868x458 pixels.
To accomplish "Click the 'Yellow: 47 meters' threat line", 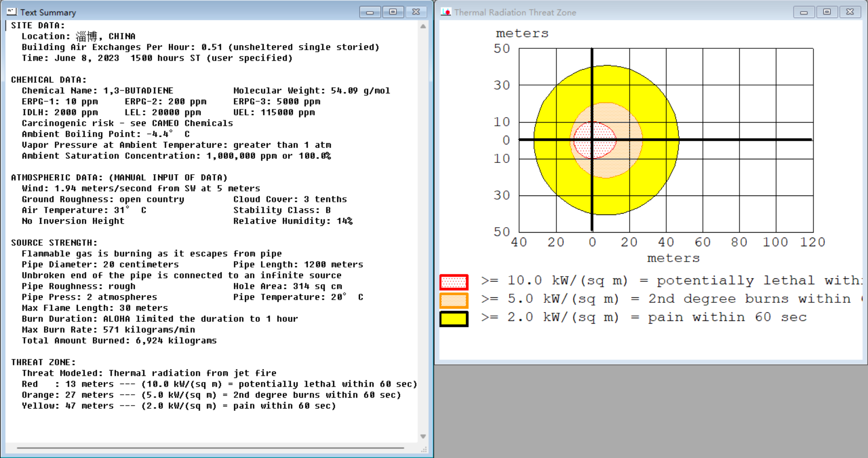I will (179, 406).
